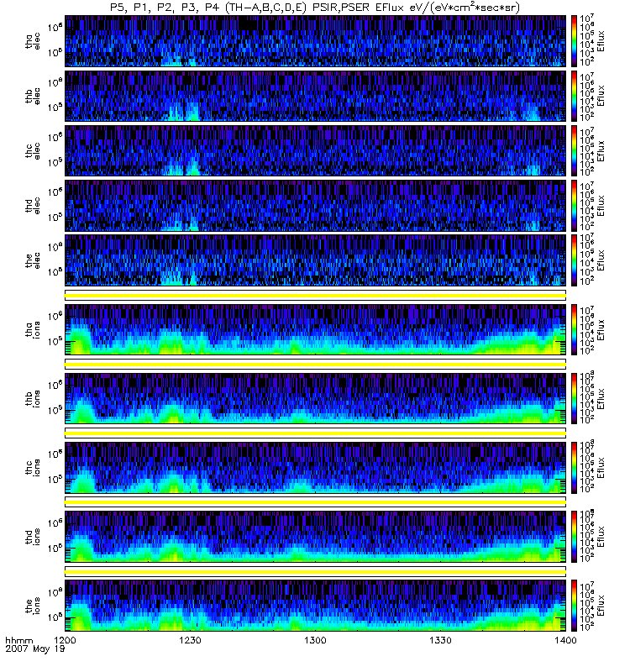Click the 'Eflux' label beside thb ions color bar
Image resolution: width=630 pixels, height=672 pixels.
[x=601, y=398]
